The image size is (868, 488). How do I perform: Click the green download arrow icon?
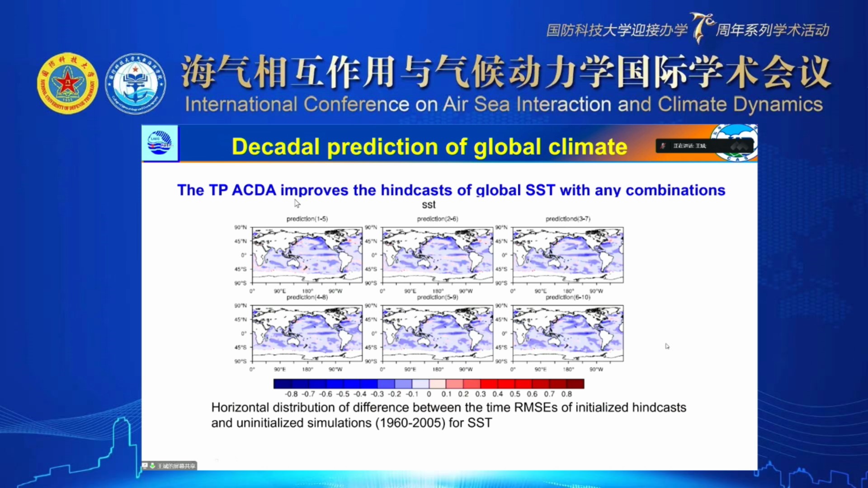153,465
